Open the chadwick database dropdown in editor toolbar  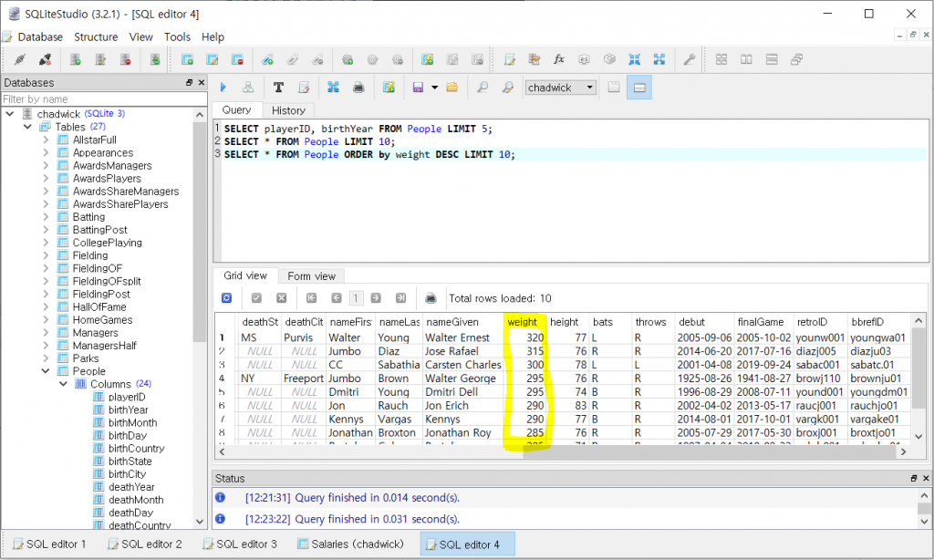(561, 88)
